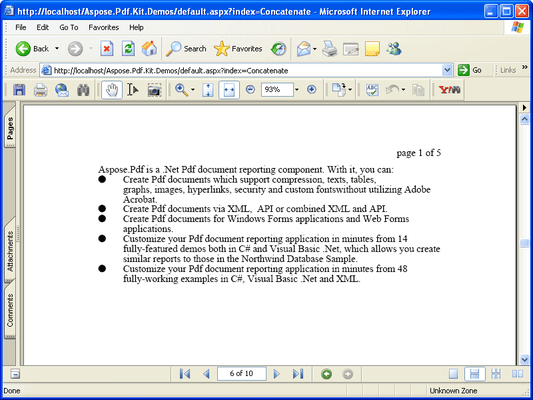Open the History icon

point(278,49)
